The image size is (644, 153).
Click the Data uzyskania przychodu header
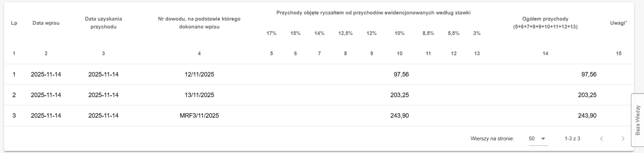(x=103, y=23)
